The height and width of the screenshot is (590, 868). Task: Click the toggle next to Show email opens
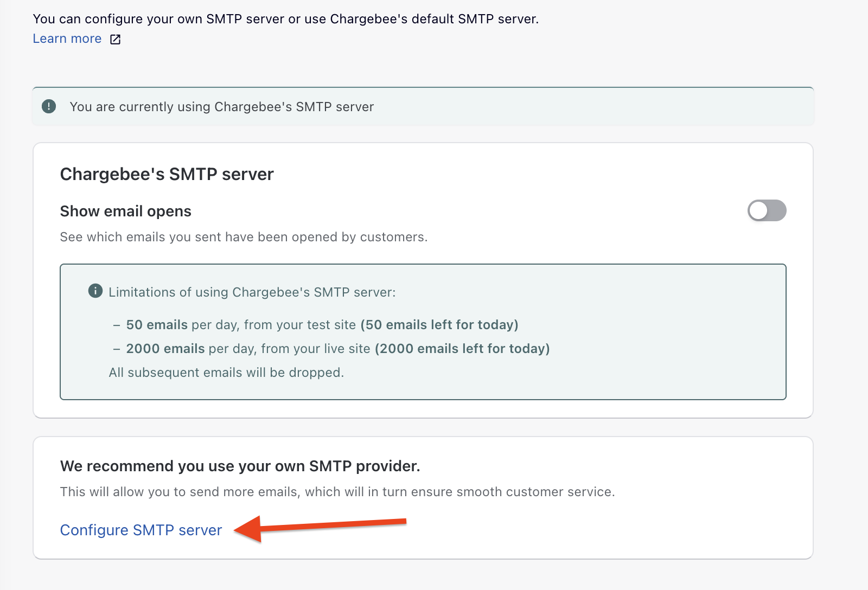[x=767, y=210]
